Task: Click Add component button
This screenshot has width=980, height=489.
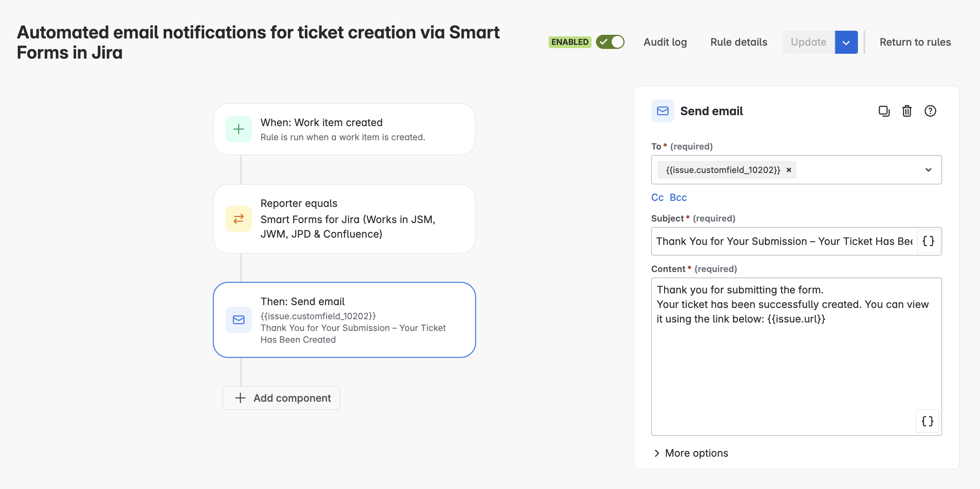Action: pos(281,398)
